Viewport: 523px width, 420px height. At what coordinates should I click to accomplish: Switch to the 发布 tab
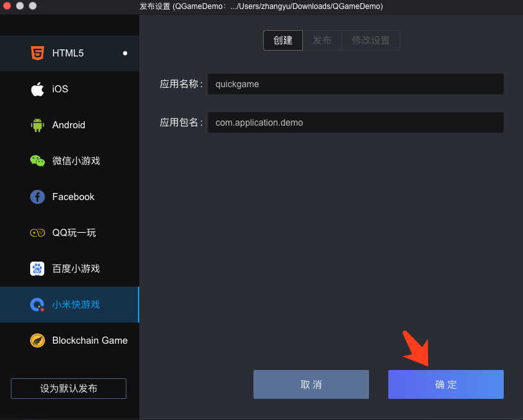click(322, 40)
